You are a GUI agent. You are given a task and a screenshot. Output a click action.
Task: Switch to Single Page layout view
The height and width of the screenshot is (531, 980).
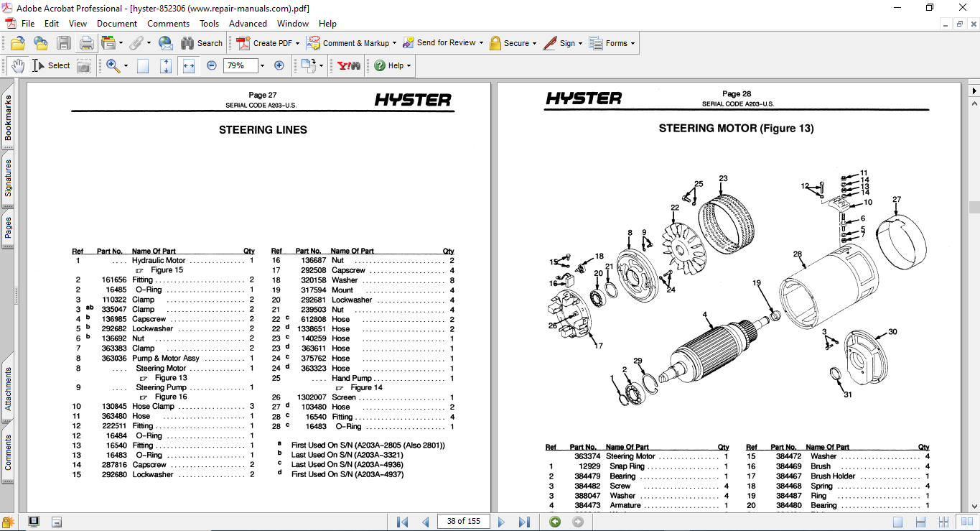tap(897, 522)
